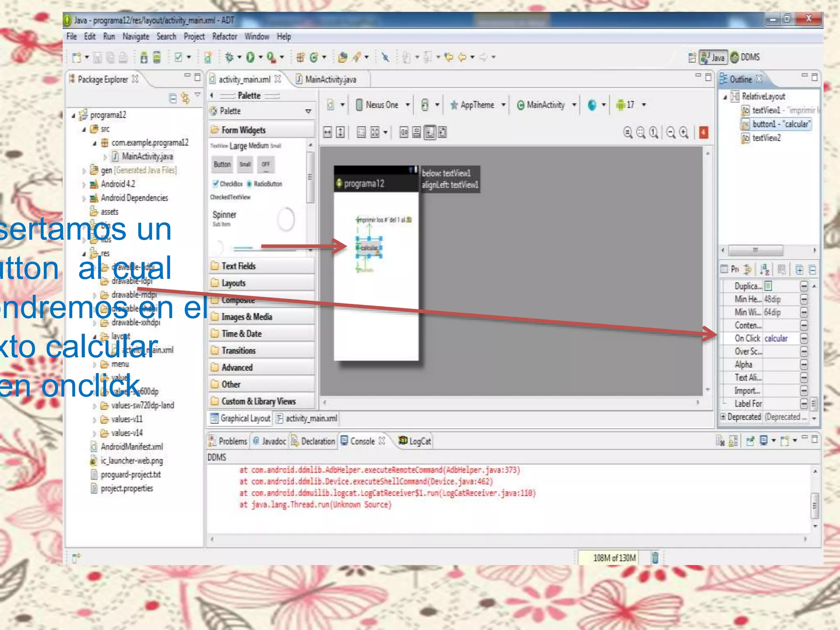Click the Android SDK Manager icon
The image size is (840, 630).
[144, 57]
